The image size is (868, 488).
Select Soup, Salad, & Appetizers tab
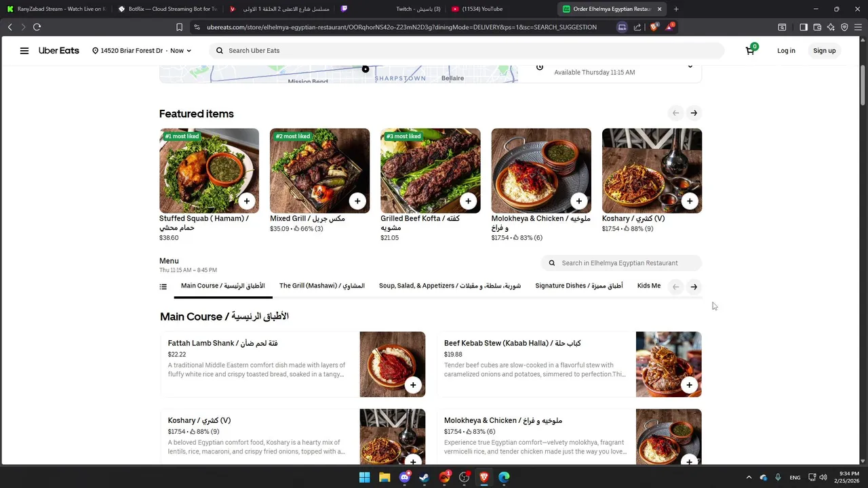pyautogui.click(x=450, y=286)
